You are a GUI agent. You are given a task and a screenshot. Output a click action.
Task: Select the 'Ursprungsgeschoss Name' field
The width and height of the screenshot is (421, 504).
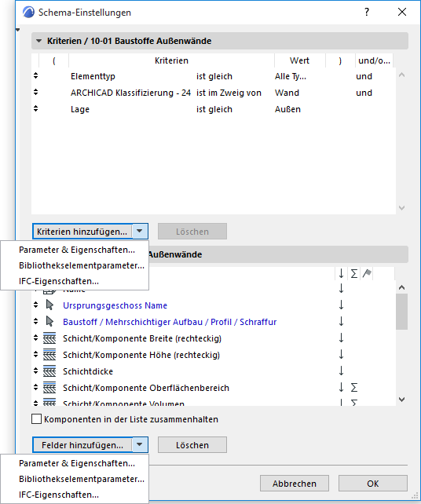[115, 305]
